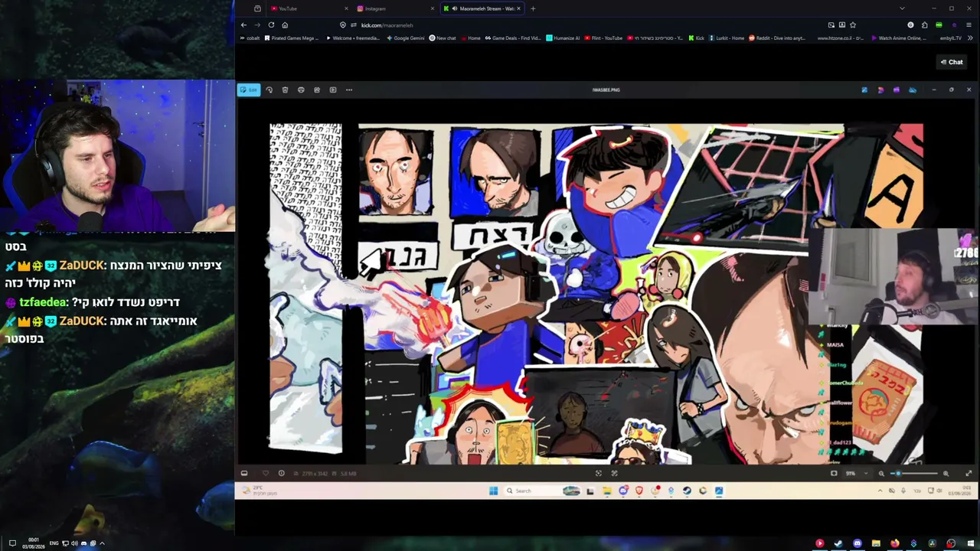Image resolution: width=980 pixels, height=551 pixels.
Task: Open the Humanize AI bookmark
Action: click(563, 38)
